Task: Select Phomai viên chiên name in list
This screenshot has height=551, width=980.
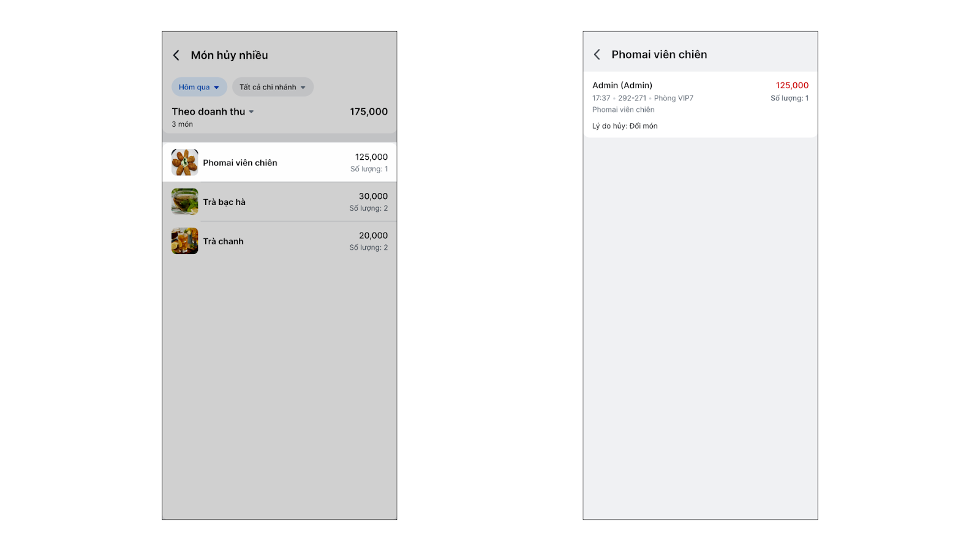Action: tap(240, 163)
